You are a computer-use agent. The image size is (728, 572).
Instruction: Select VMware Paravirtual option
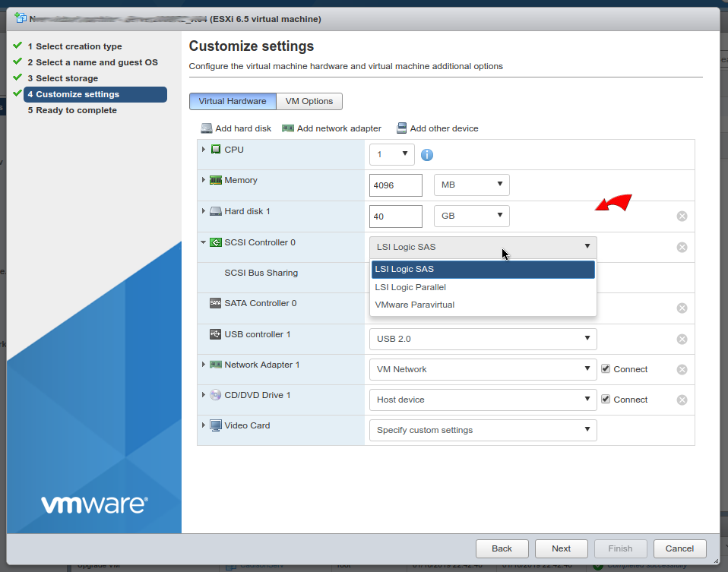click(483, 305)
